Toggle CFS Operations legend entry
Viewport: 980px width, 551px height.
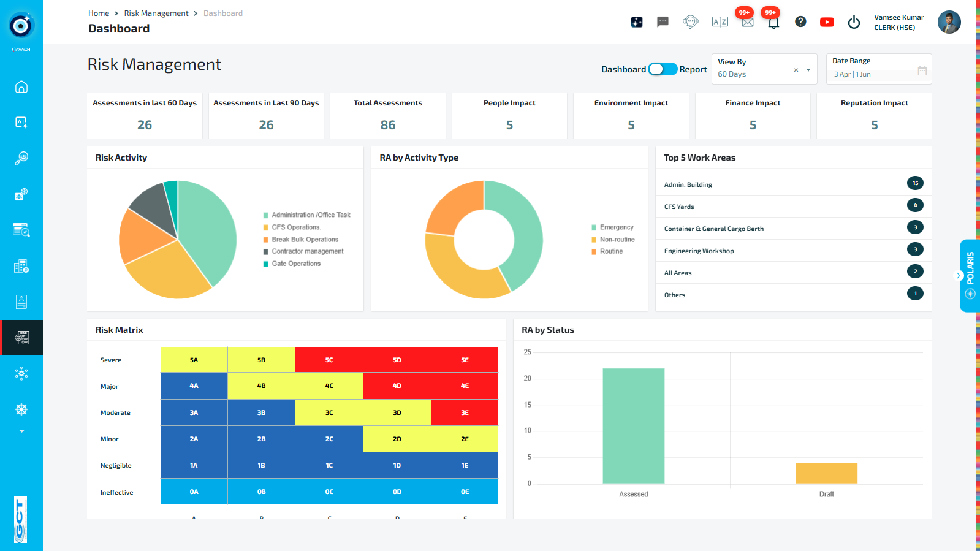[x=292, y=227]
